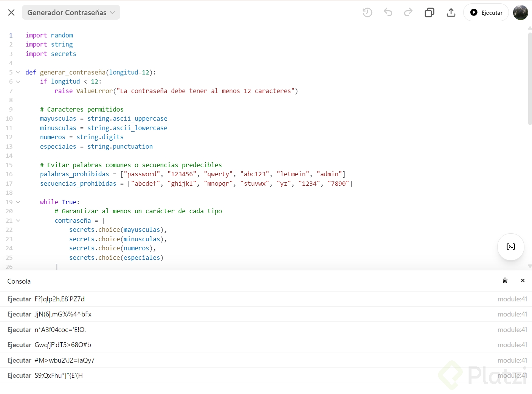Collapse the def generar_contraseña block at line 5
The image size is (532, 394).
coord(18,72)
